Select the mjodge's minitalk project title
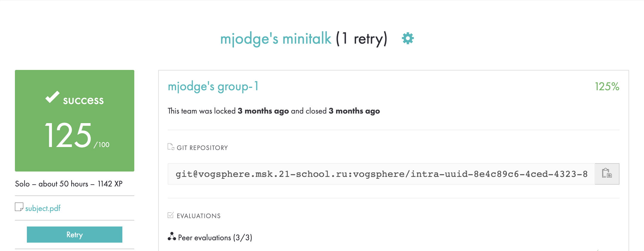 coord(276,38)
